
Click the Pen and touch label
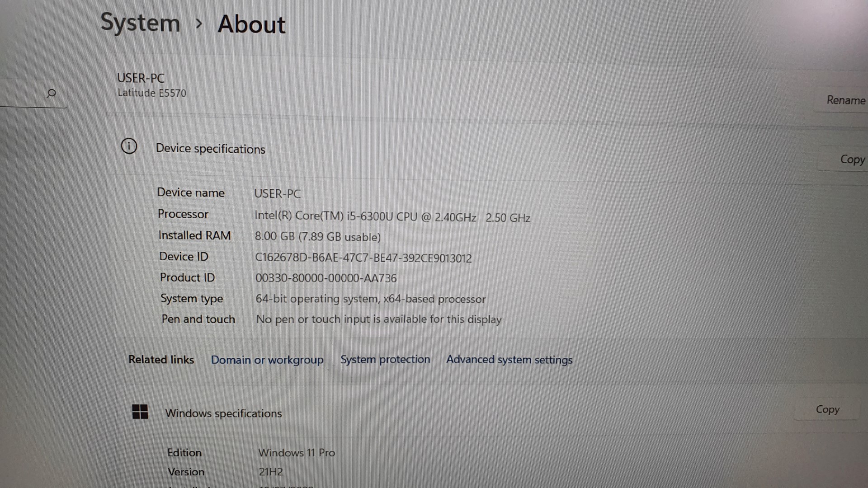coord(198,319)
